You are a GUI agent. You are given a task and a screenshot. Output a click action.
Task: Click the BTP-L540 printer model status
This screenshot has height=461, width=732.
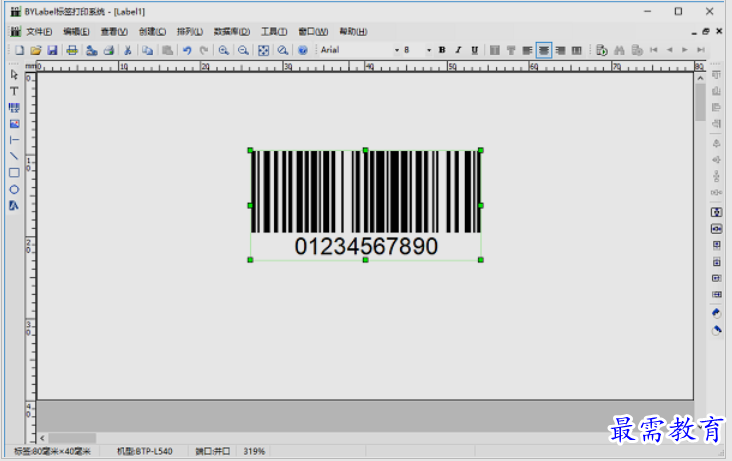coord(144,452)
